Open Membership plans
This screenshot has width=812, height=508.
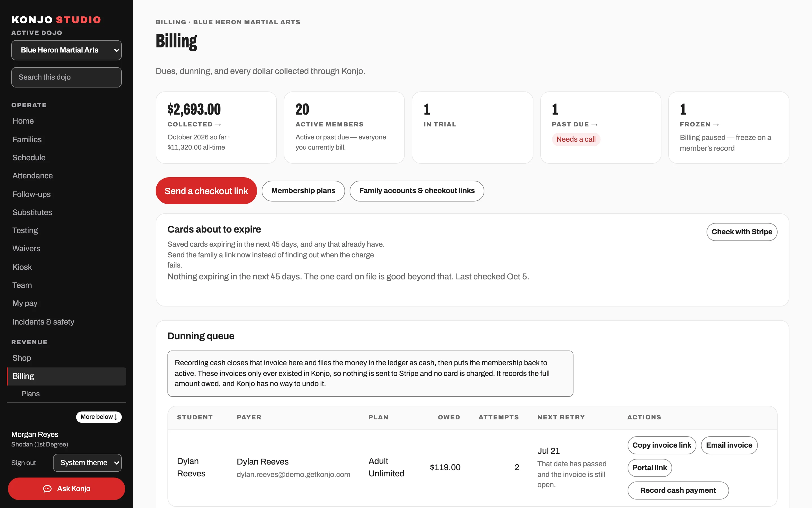(x=303, y=191)
